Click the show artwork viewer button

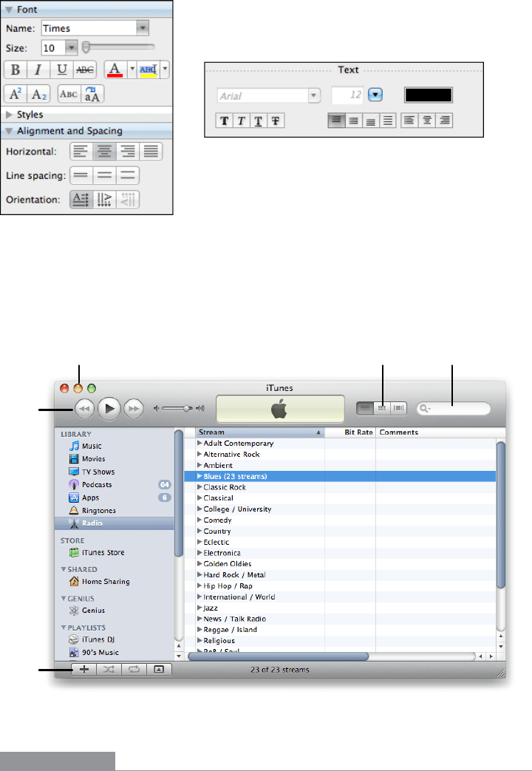coord(159,669)
